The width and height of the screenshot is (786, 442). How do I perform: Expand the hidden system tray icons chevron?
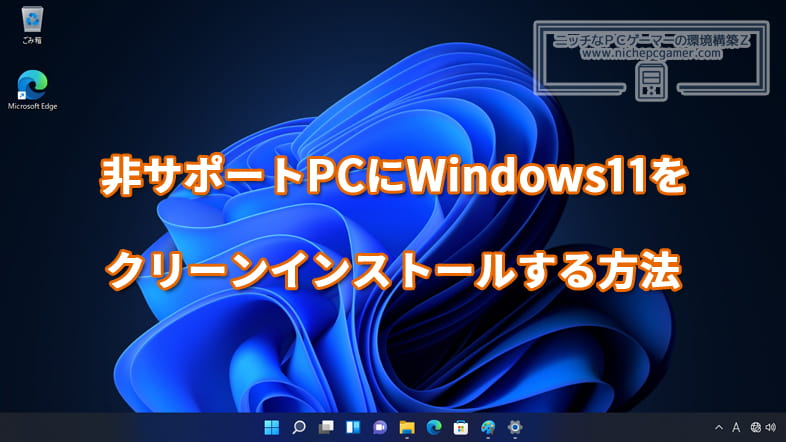point(719,427)
